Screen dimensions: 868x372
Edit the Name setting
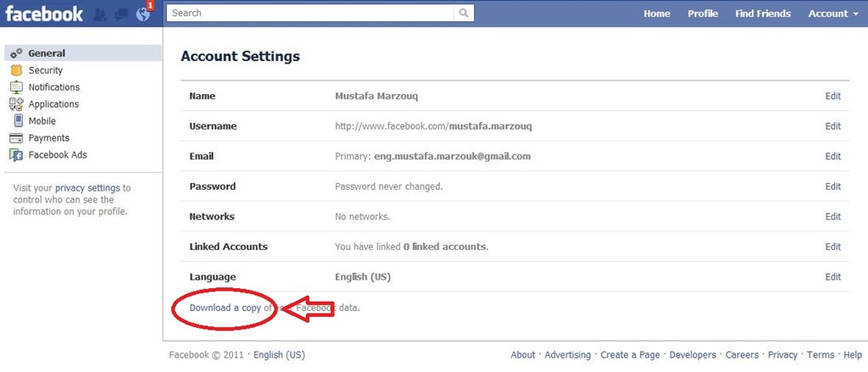(x=832, y=96)
